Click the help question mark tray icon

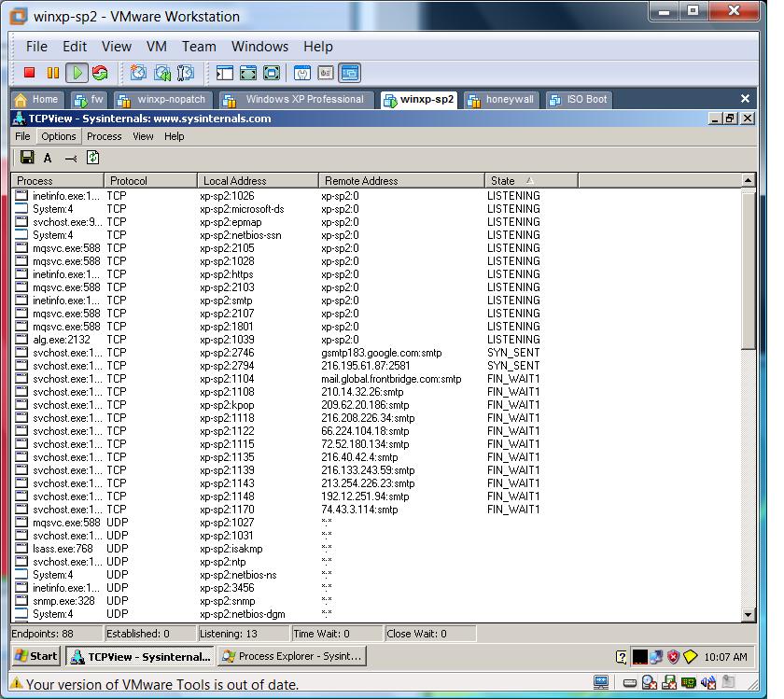[x=622, y=656]
